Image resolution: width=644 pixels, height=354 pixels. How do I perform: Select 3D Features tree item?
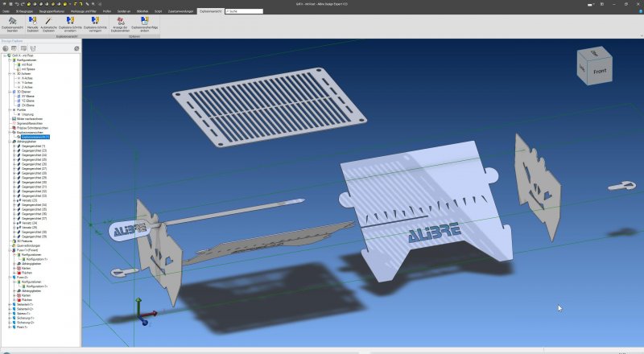[24, 241]
